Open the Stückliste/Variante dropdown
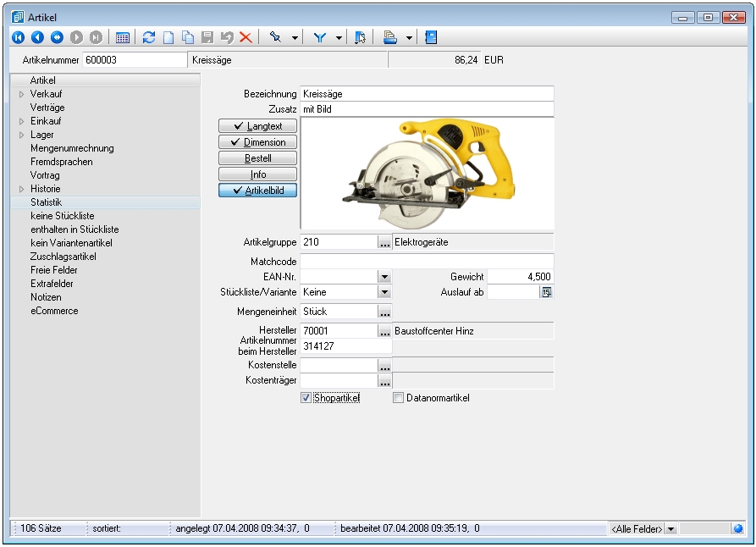The image size is (756, 547). coord(384,292)
